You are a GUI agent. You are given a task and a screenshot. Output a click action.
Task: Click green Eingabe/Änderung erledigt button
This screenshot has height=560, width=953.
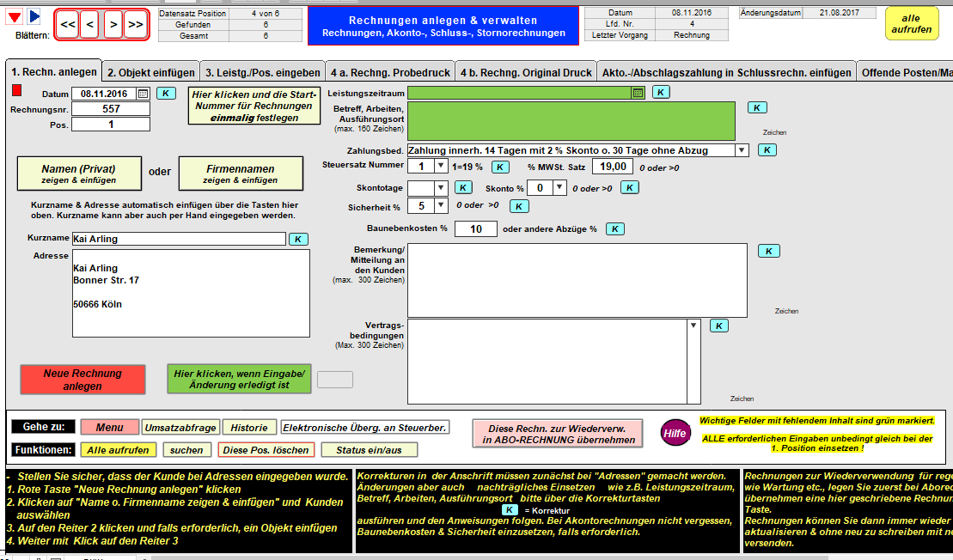(239, 379)
